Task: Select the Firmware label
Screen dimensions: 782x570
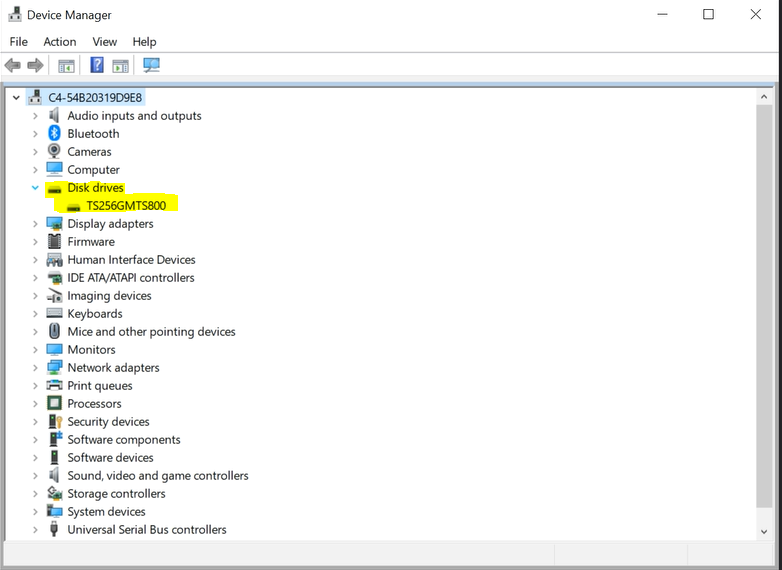Action: 91,242
